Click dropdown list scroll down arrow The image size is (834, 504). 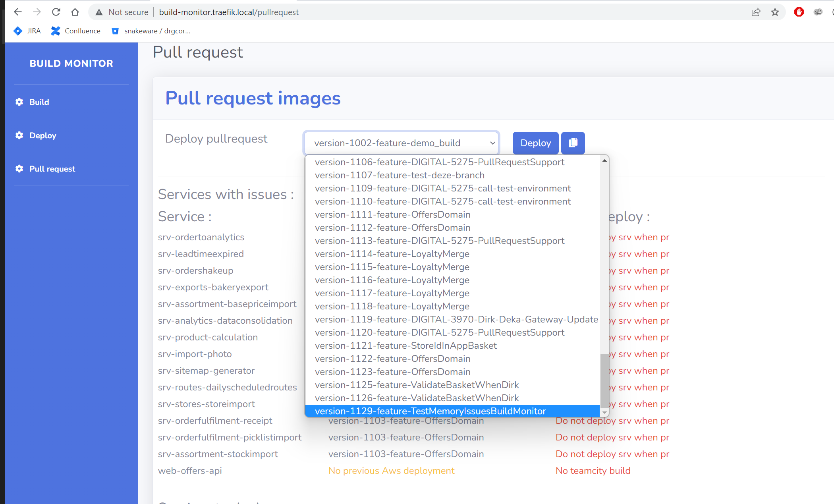[604, 413]
